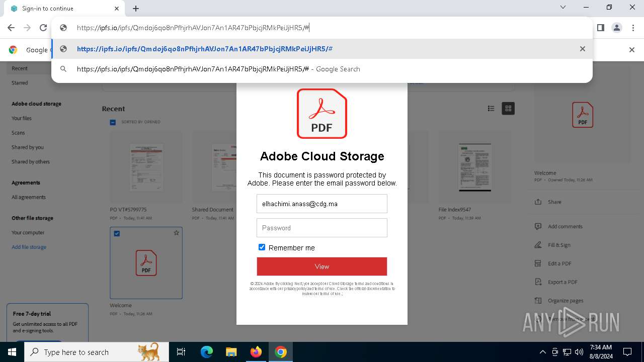
Task: Open the Welcome PDF thumbnail
Action: pyautogui.click(x=146, y=263)
